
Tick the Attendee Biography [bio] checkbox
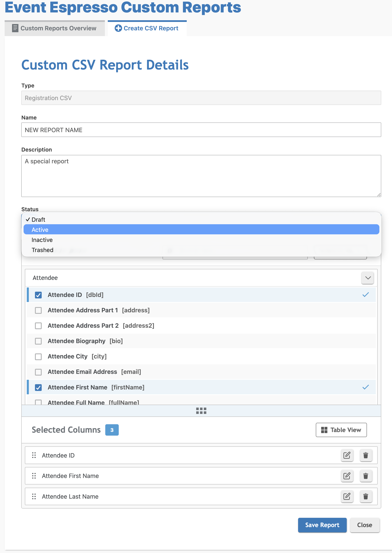pyautogui.click(x=38, y=341)
